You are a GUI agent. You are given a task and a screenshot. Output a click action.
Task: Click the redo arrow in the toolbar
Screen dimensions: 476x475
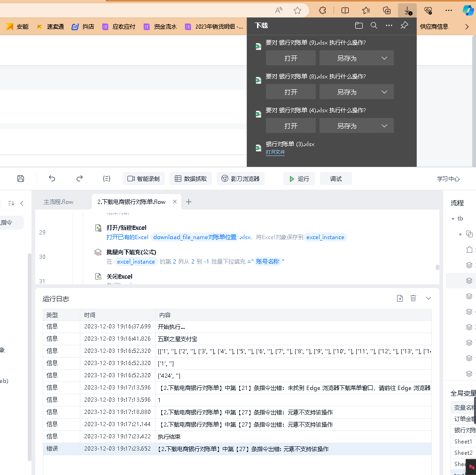pos(79,179)
